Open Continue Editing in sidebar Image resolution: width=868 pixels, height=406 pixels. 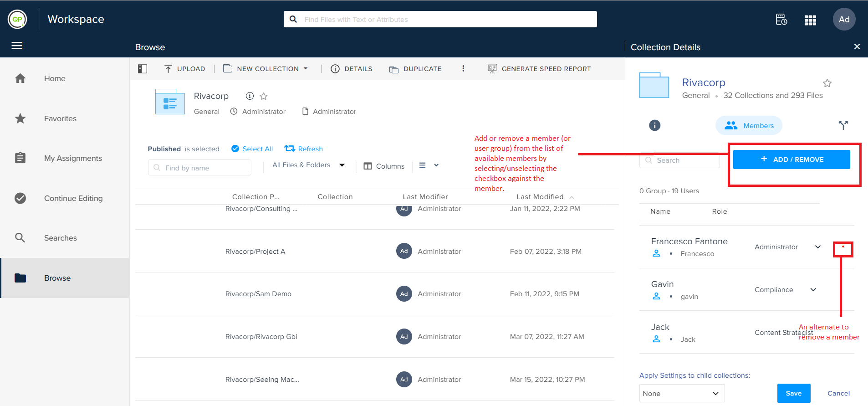click(x=64, y=198)
